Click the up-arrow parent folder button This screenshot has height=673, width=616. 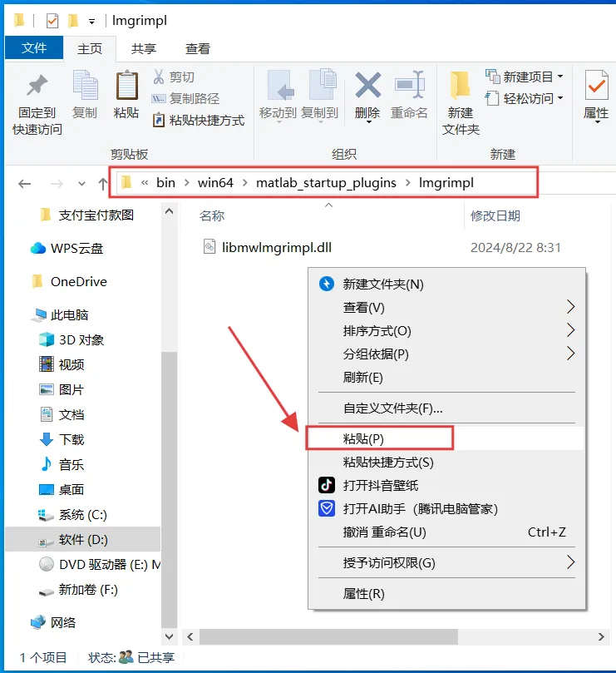102,184
